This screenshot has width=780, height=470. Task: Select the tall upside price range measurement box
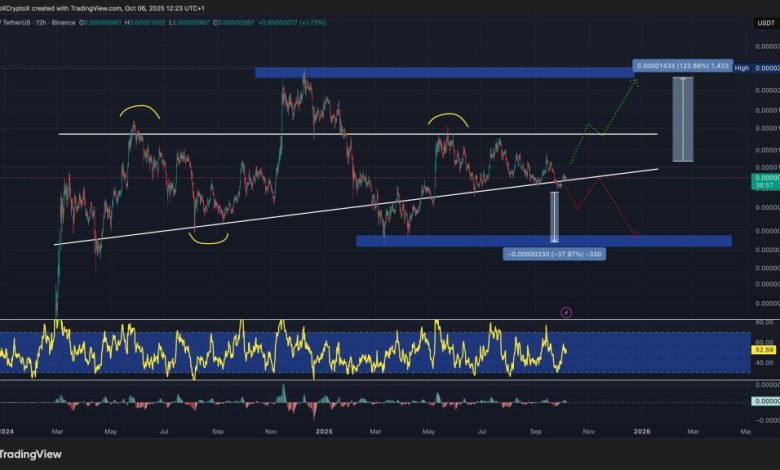point(682,118)
